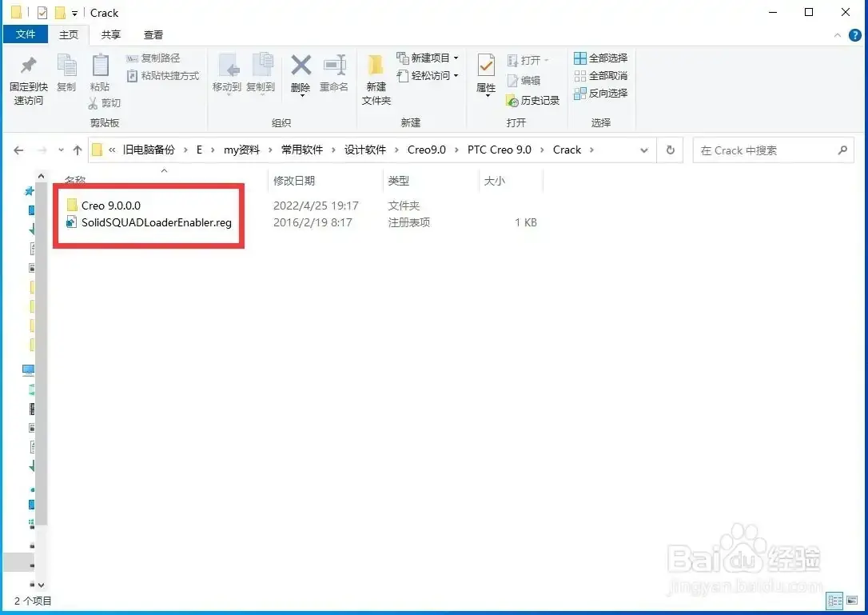Open the Share (共享) ribbon tab

pyautogui.click(x=111, y=35)
